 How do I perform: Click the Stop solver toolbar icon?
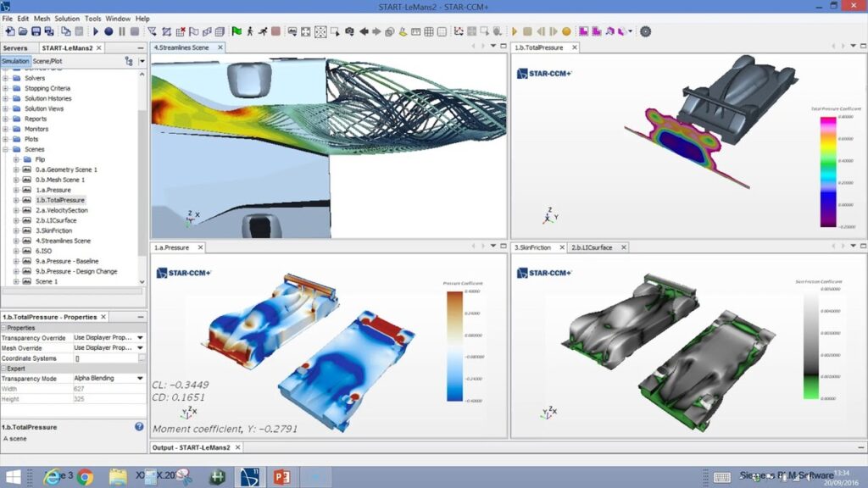[x=135, y=32]
